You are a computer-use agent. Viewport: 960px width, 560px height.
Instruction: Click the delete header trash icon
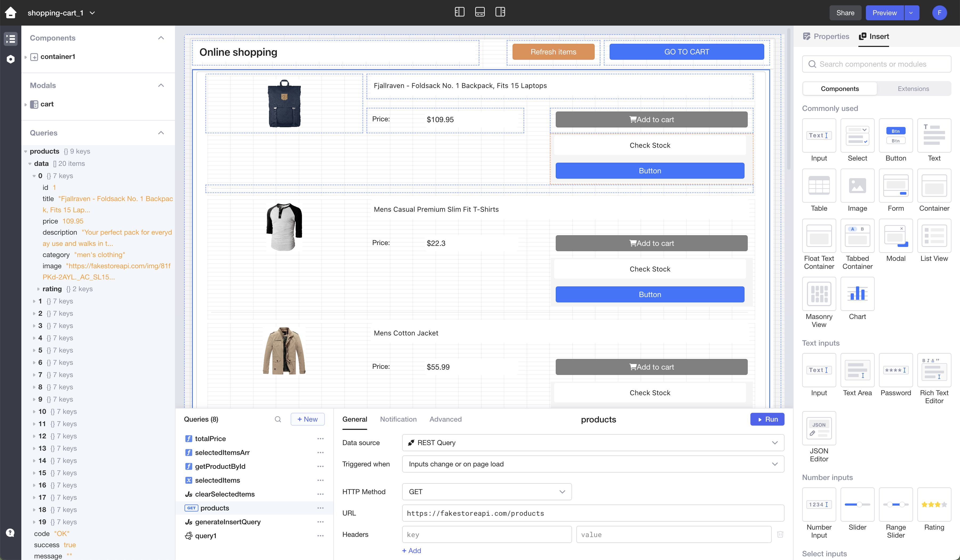click(780, 534)
